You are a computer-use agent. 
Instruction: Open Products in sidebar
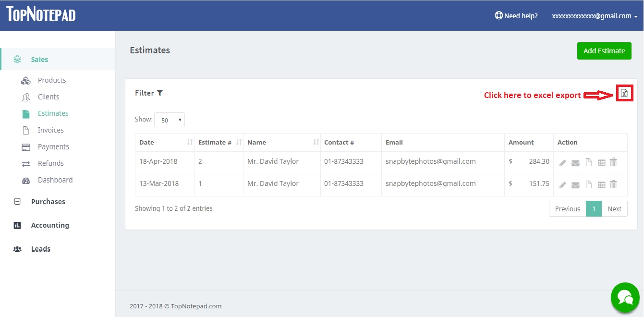(x=52, y=80)
